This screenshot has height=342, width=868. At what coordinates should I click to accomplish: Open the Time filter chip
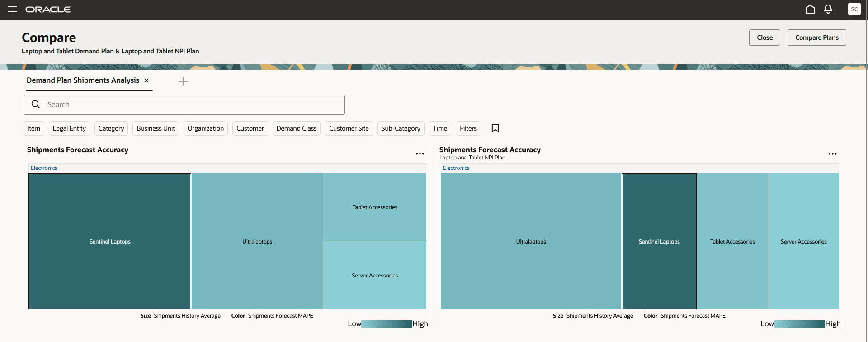(x=440, y=128)
